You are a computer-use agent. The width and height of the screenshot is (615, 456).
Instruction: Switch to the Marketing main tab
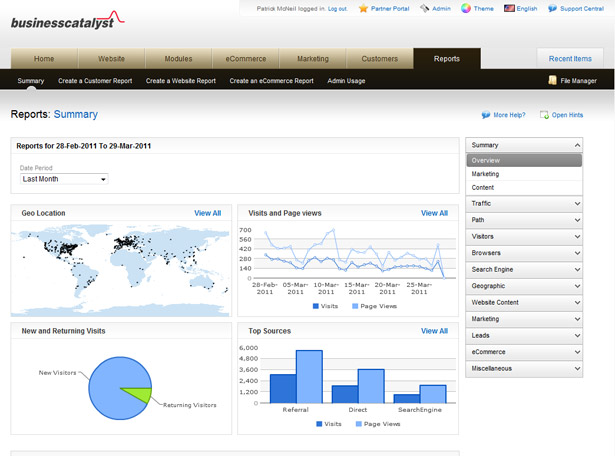[x=313, y=59]
